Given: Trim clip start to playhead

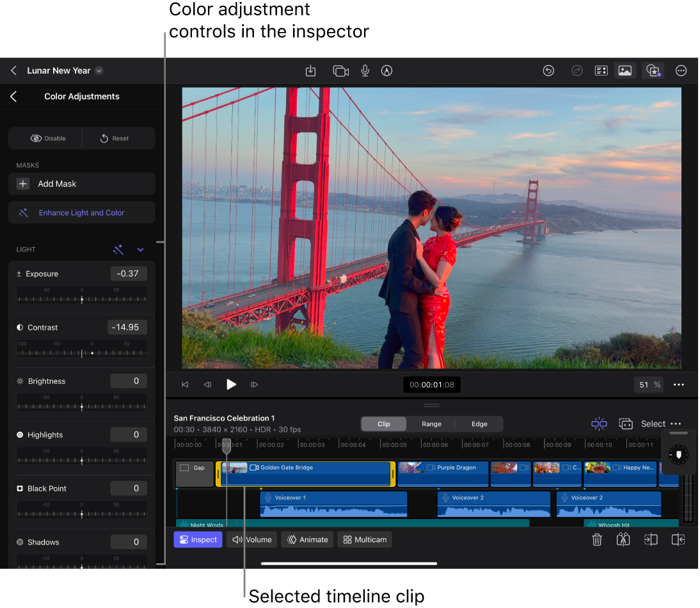Looking at the screenshot, I should [x=651, y=540].
